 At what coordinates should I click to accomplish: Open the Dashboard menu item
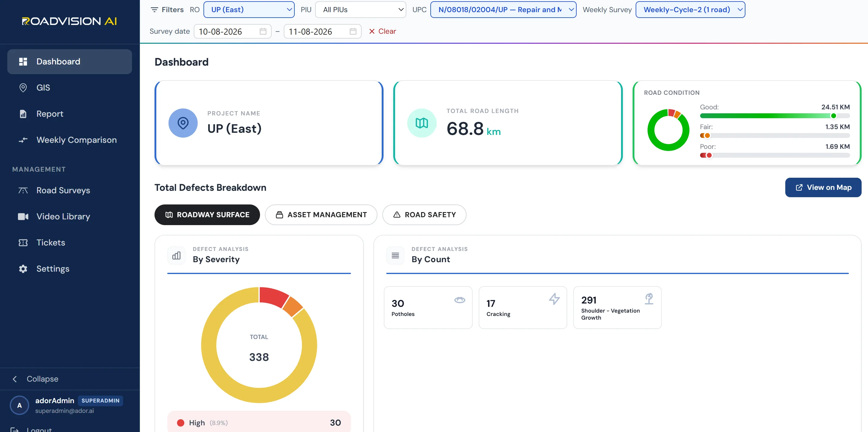(x=69, y=62)
